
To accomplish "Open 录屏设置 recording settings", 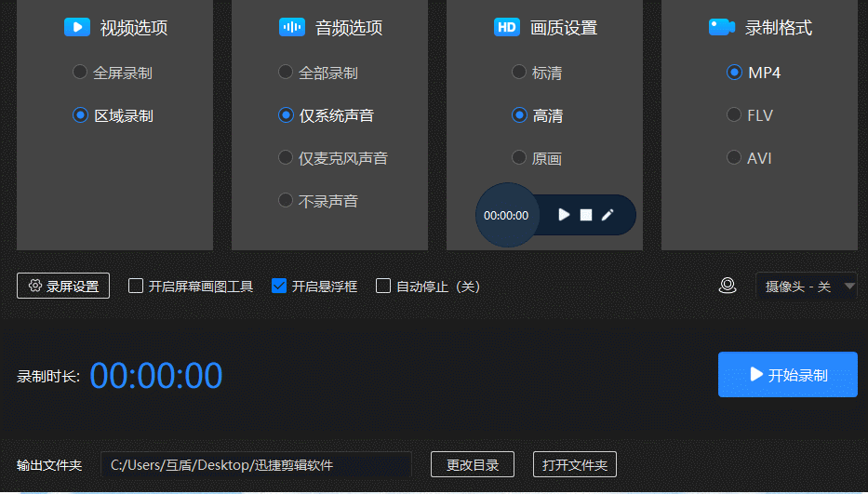I will (x=63, y=286).
